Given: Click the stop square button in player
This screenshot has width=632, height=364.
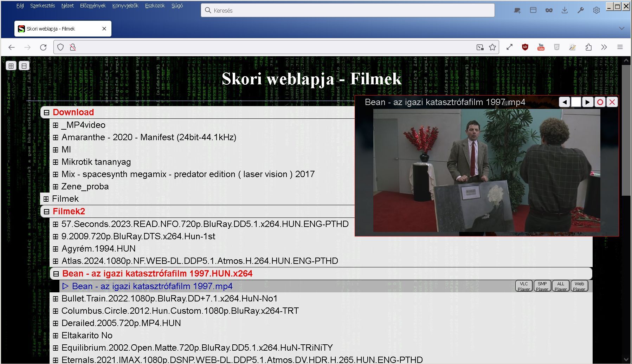Looking at the screenshot, I should pyautogui.click(x=576, y=102).
